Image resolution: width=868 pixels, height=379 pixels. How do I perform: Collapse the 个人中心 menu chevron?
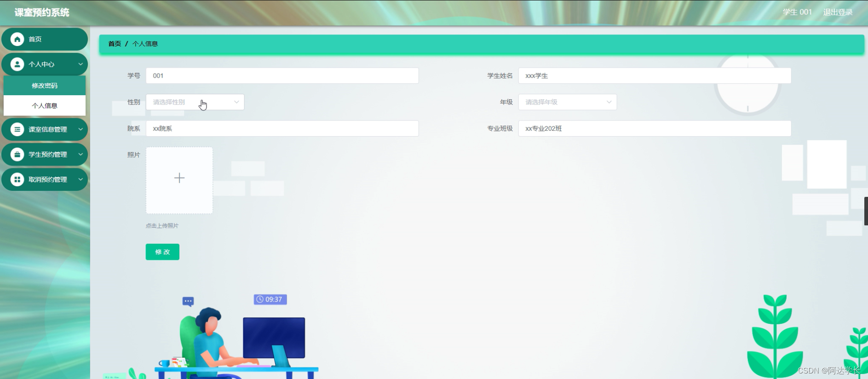coord(80,64)
